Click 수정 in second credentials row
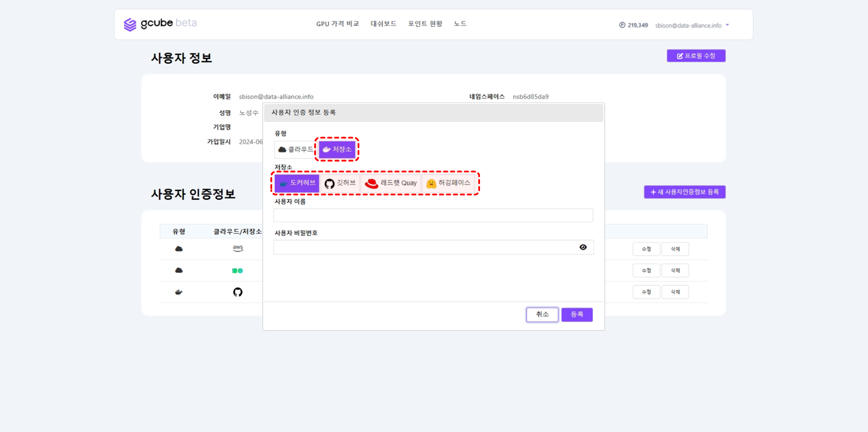Screen dimensions: 868x432 pos(646,270)
